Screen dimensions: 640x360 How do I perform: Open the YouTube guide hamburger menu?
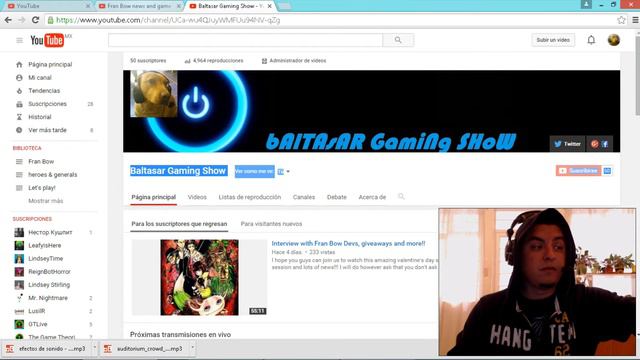[x=19, y=40]
